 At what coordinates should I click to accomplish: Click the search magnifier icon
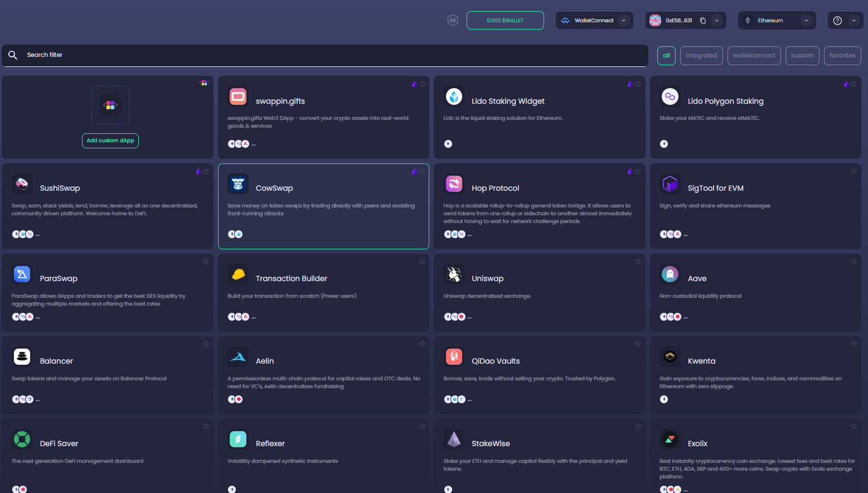tap(13, 55)
